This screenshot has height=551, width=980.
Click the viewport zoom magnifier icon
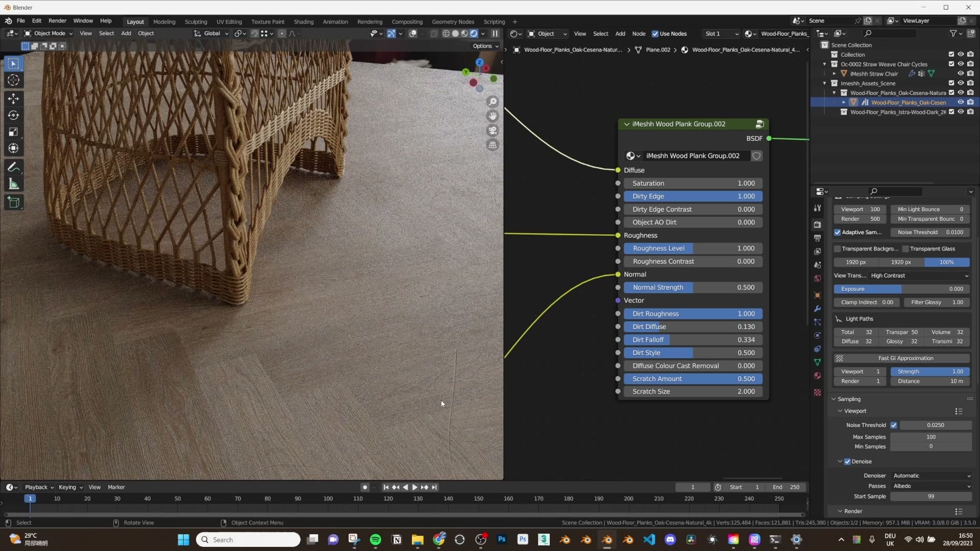tap(493, 102)
